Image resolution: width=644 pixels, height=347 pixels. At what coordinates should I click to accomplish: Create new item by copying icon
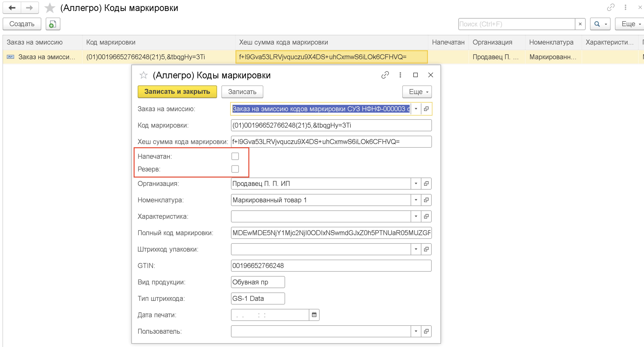[x=53, y=24]
